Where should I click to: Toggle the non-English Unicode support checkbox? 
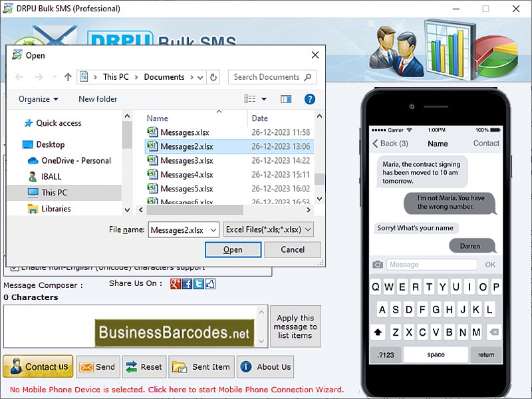point(15,268)
